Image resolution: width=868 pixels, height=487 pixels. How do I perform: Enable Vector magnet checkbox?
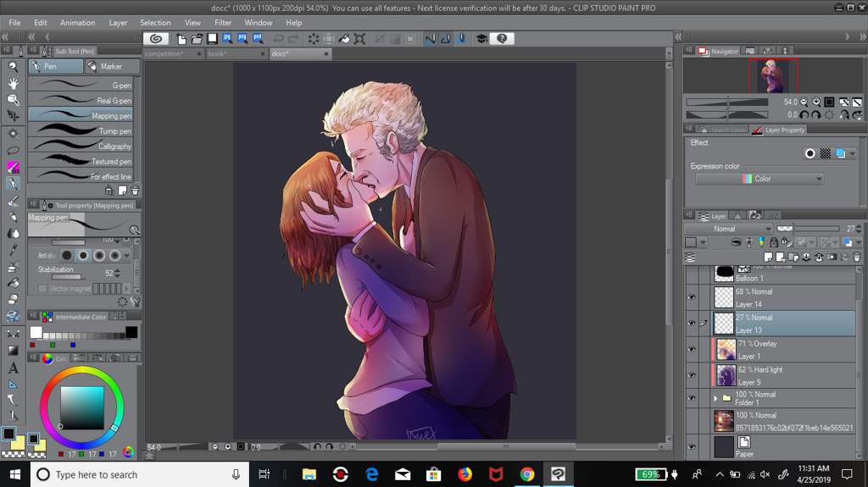(42, 288)
